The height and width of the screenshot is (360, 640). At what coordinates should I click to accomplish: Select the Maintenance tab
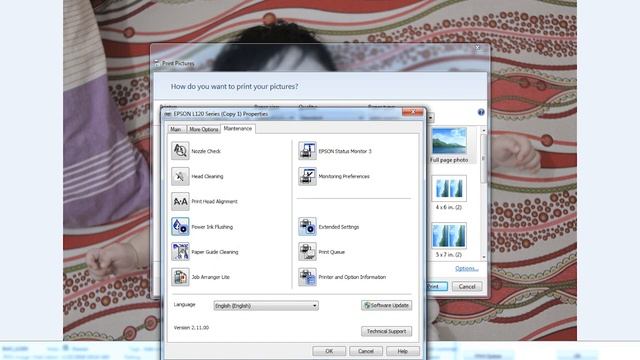pyautogui.click(x=238, y=129)
